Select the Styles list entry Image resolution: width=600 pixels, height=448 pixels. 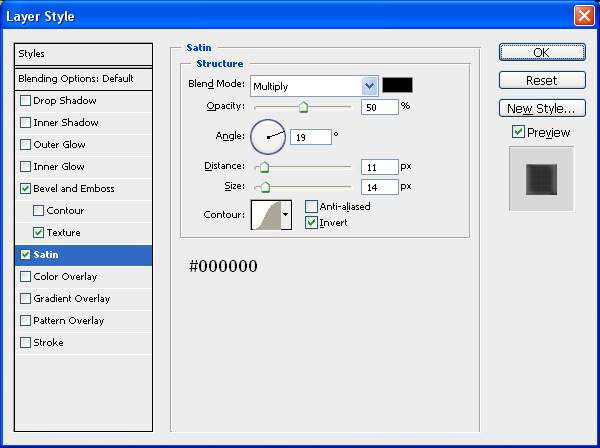pyautogui.click(x=83, y=54)
